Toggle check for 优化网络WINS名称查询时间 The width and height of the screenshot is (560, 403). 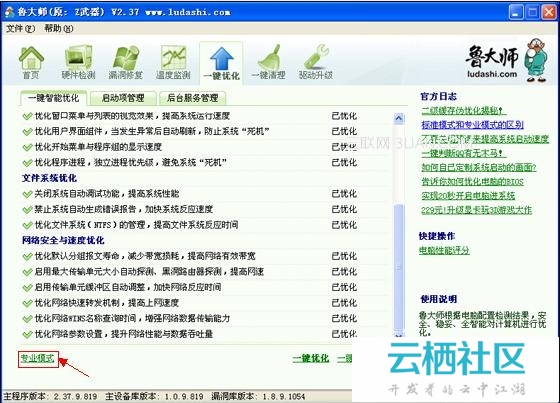(28, 318)
